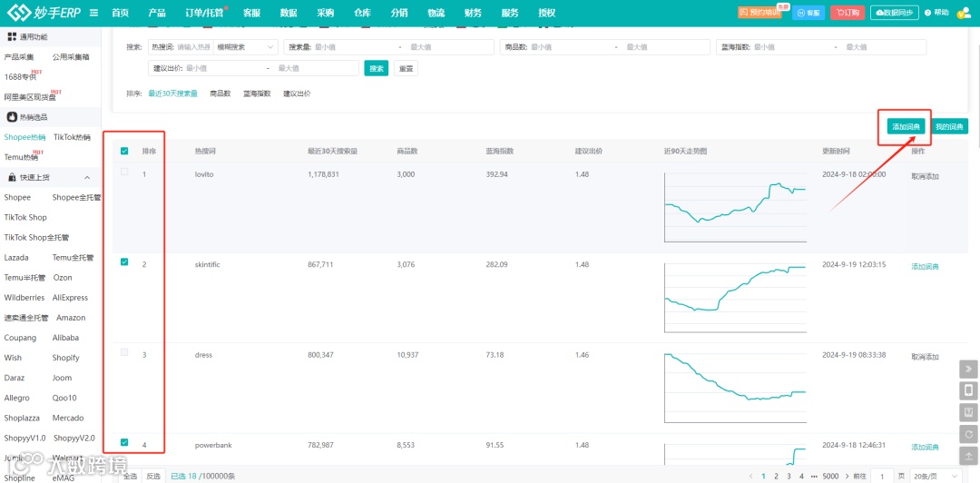
Task: Uncheck the checkbox for skintific row
Action: click(x=124, y=262)
